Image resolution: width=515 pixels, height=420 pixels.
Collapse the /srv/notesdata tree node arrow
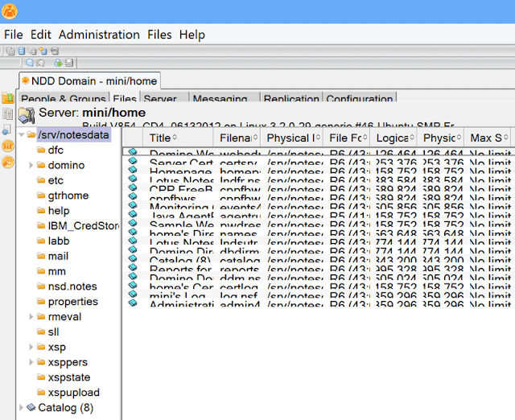point(22,134)
